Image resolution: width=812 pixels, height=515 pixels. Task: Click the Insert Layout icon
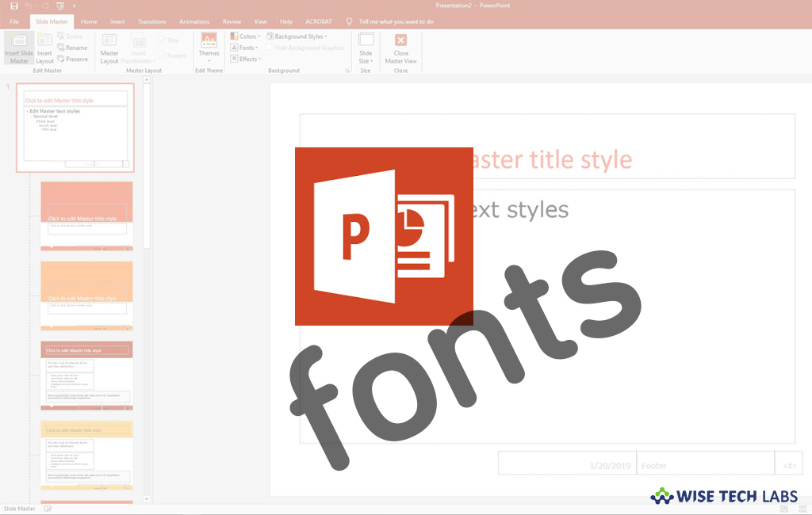[44, 49]
